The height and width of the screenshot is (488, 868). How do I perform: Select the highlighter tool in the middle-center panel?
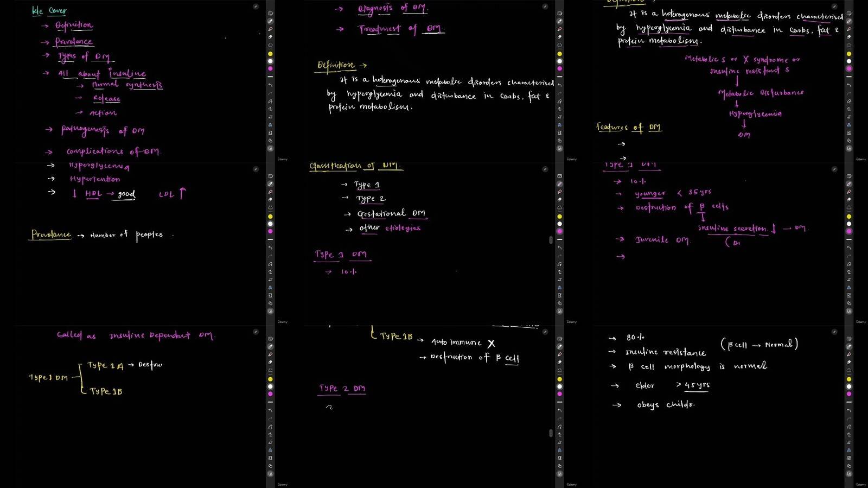tap(559, 192)
